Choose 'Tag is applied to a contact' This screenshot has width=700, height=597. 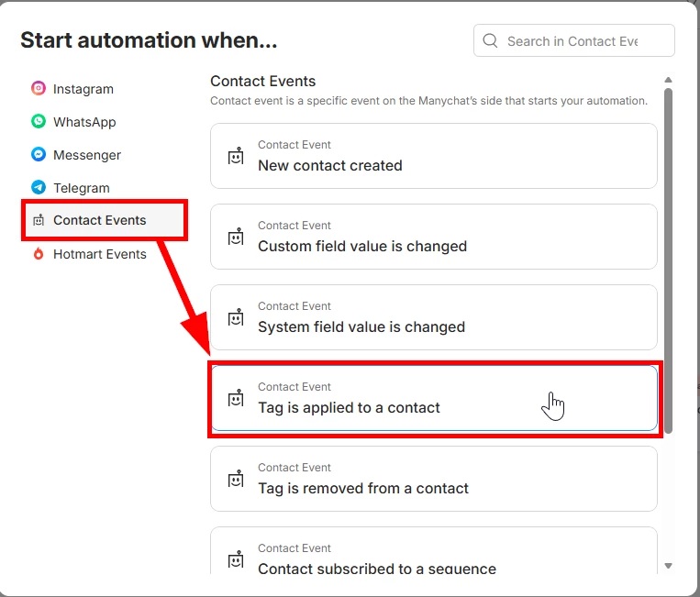point(433,398)
